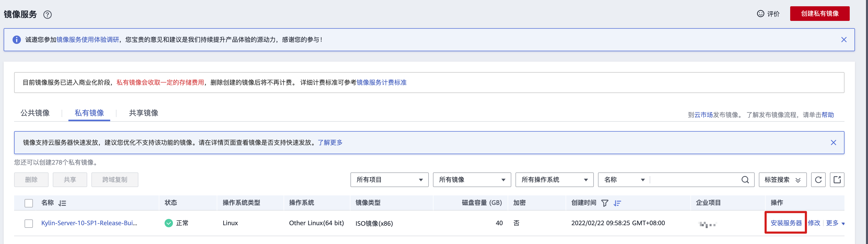This screenshot has height=244, width=868.
Task: Select all images with header checkbox
Action: pos(29,203)
